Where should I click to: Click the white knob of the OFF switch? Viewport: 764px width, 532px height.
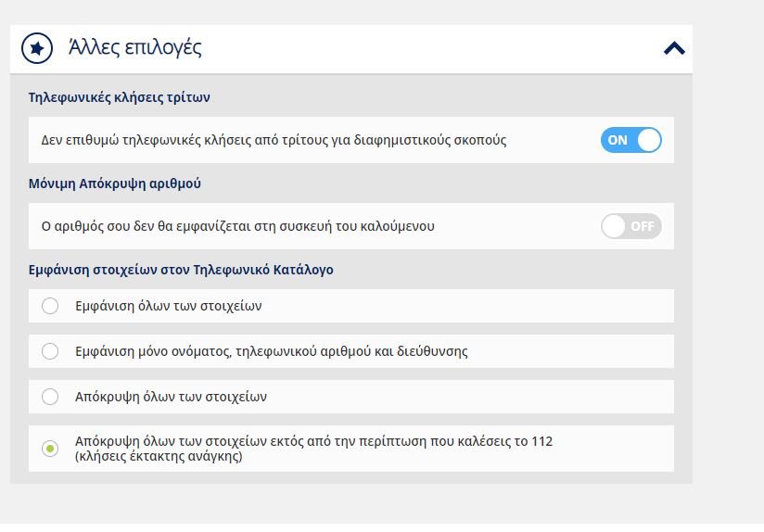[x=613, y=226]
